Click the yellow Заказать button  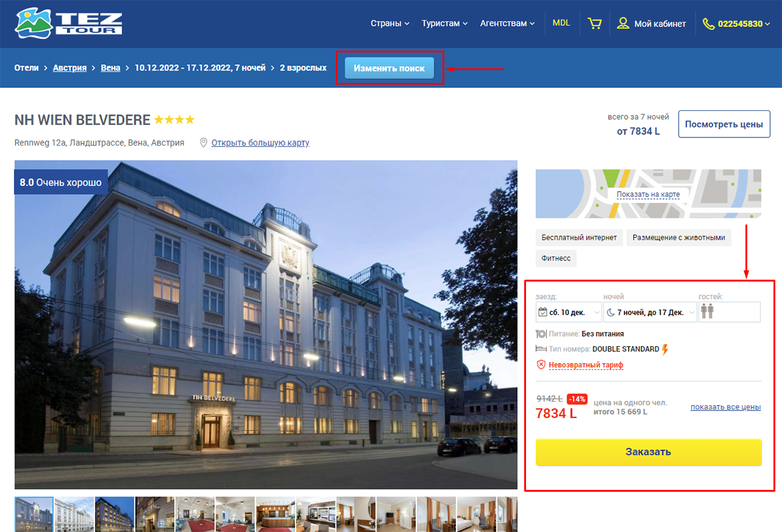[648, 452]
